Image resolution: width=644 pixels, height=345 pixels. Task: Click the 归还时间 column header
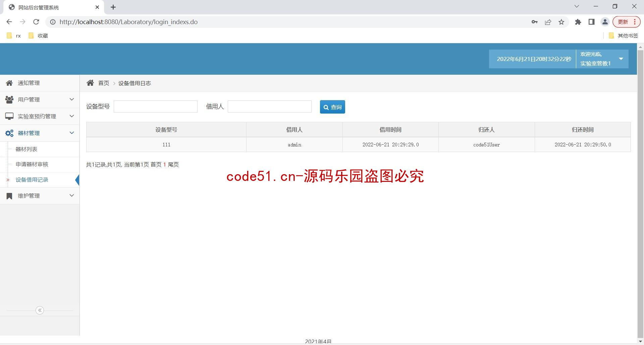click(583, 130)
